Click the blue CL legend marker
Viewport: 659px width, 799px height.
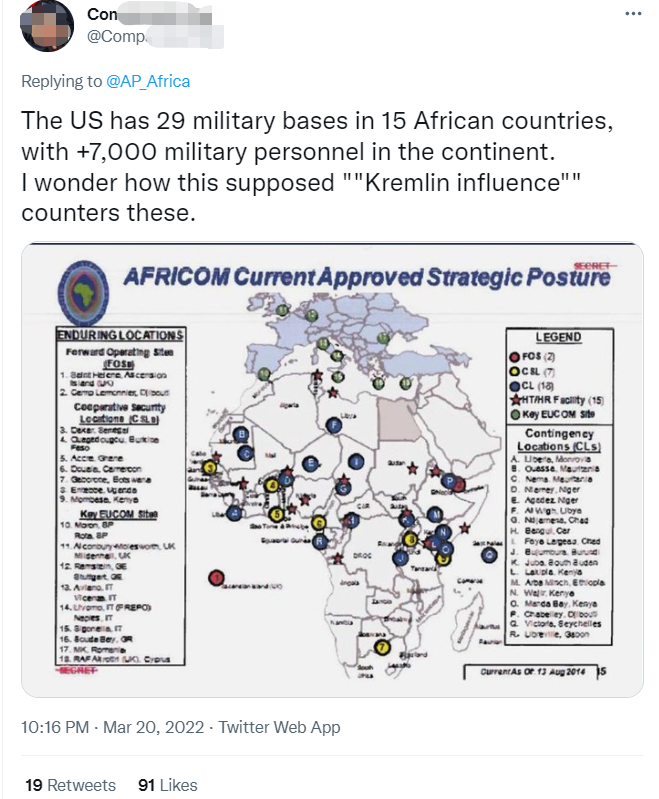pyautogui.click(x=515, y=386)
